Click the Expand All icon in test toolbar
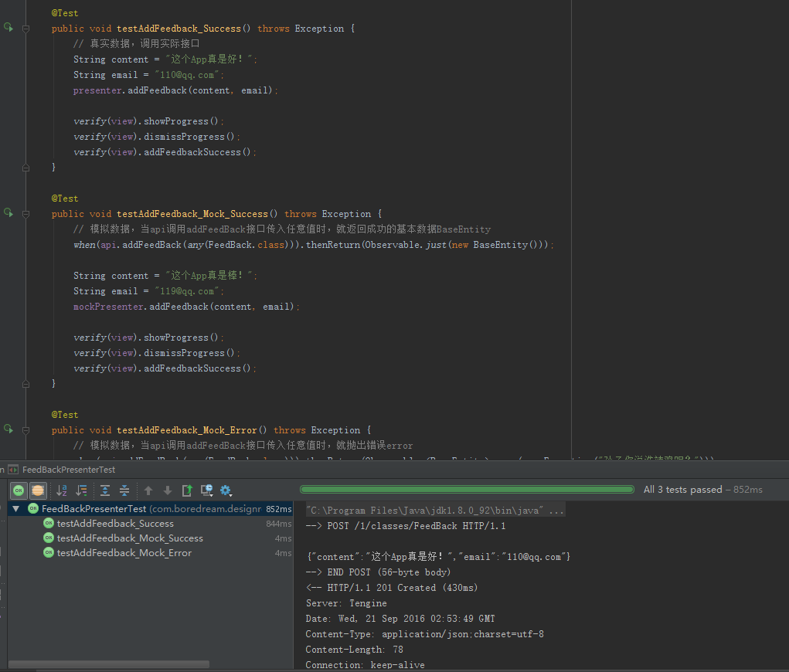 pyautogui.click(x=105, y=490)
